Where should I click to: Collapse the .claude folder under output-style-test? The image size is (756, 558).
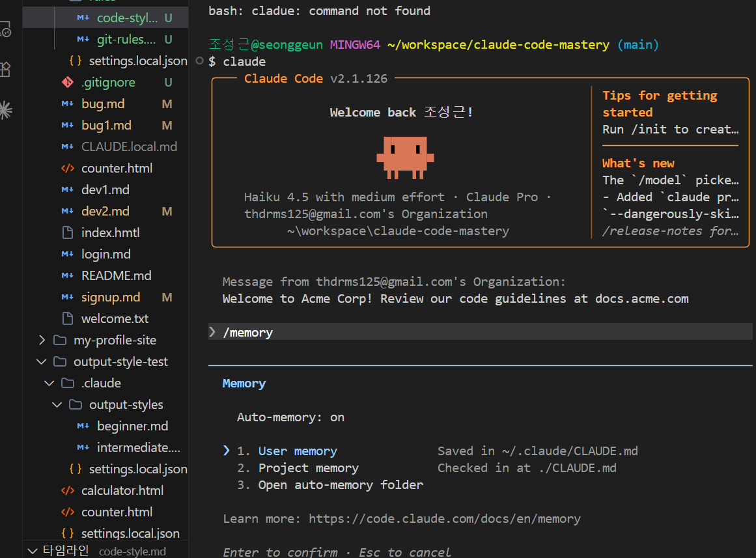[49, 383]
